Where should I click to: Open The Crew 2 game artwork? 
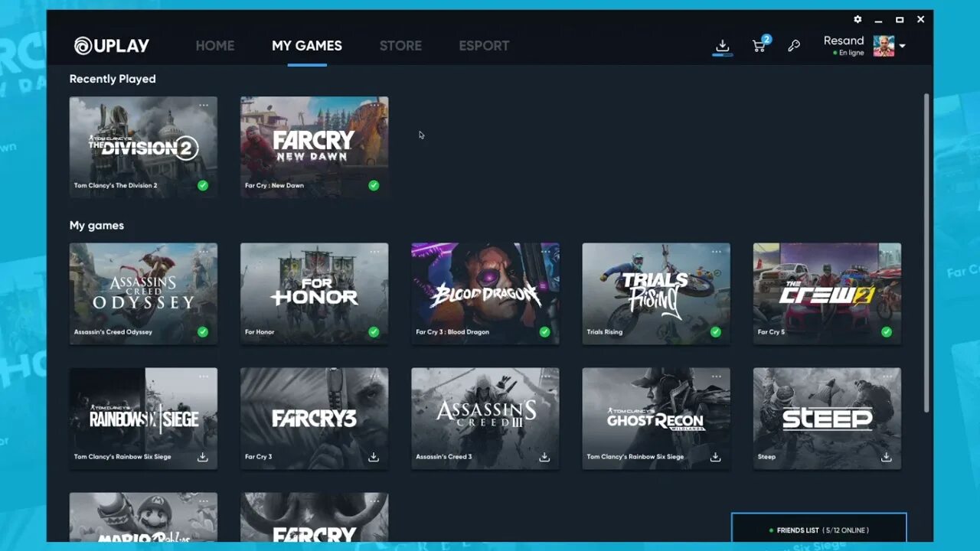point(827,294)
